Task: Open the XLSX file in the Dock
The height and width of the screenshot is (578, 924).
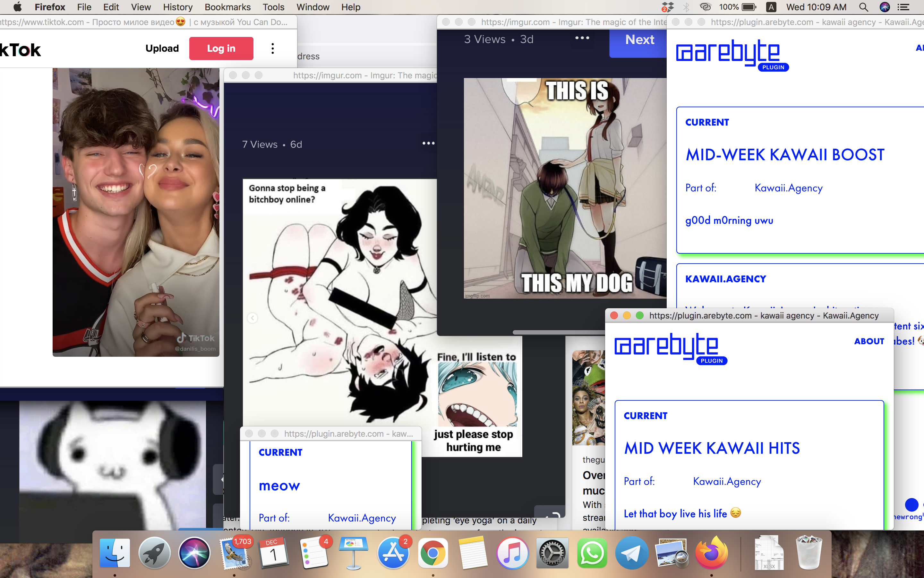Action: pos(769,553)
